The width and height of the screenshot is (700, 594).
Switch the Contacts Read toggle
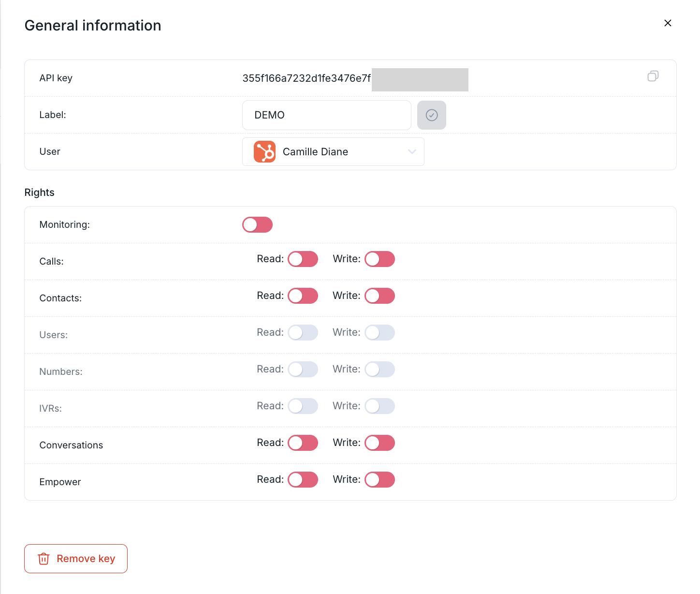coord(303,296)
